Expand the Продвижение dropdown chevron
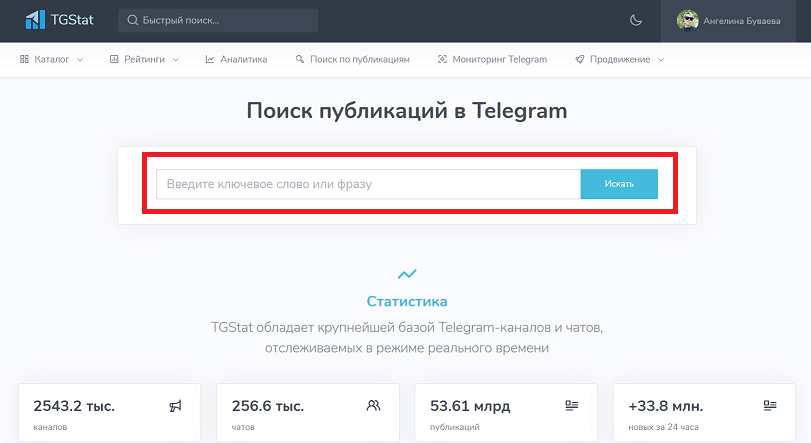The height and width of the screenshot is (443, 811). click(660, 60)
